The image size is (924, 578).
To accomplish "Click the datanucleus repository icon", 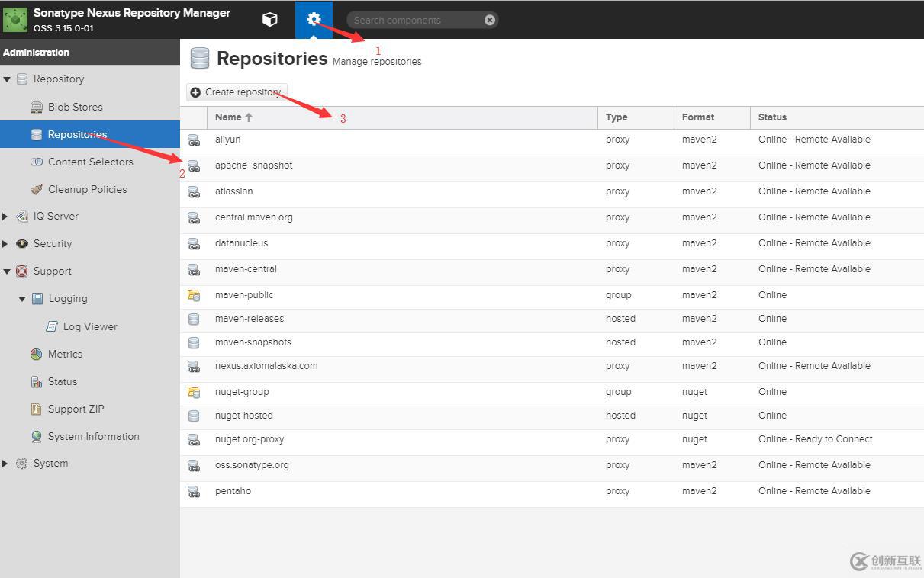I will click(x=194, y=244).
